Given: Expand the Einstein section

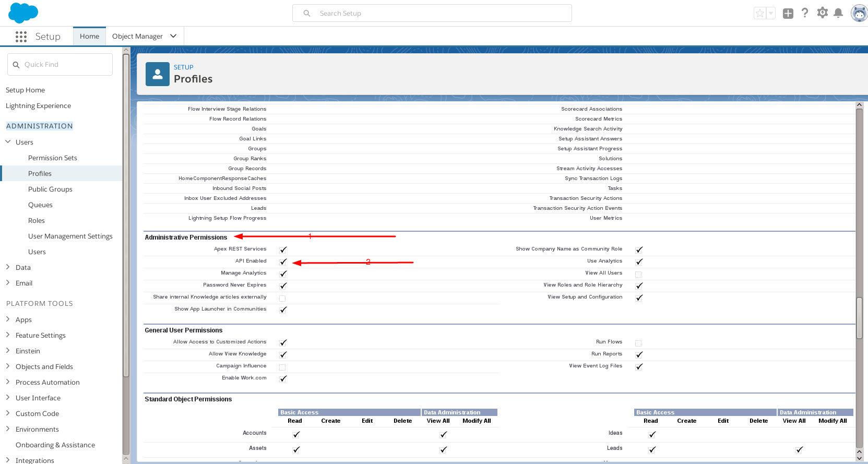Looking at the screenshot, I should pyautogui.click(x=8, y=350).
